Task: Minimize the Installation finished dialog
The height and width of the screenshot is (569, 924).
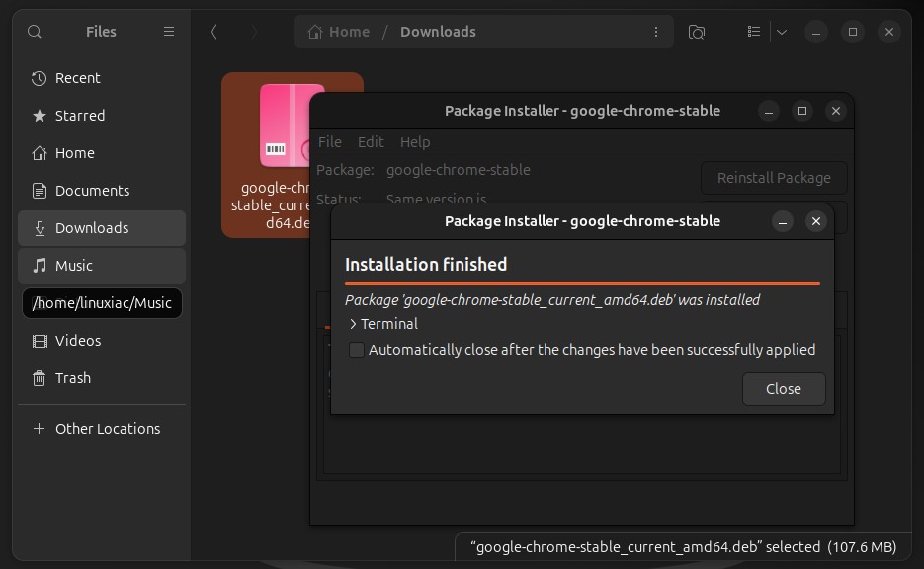Action: coord(783,221)
